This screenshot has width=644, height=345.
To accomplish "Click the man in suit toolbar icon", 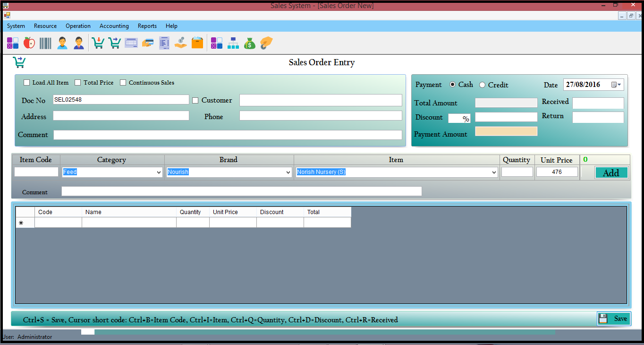I will [x=79, y=43].
